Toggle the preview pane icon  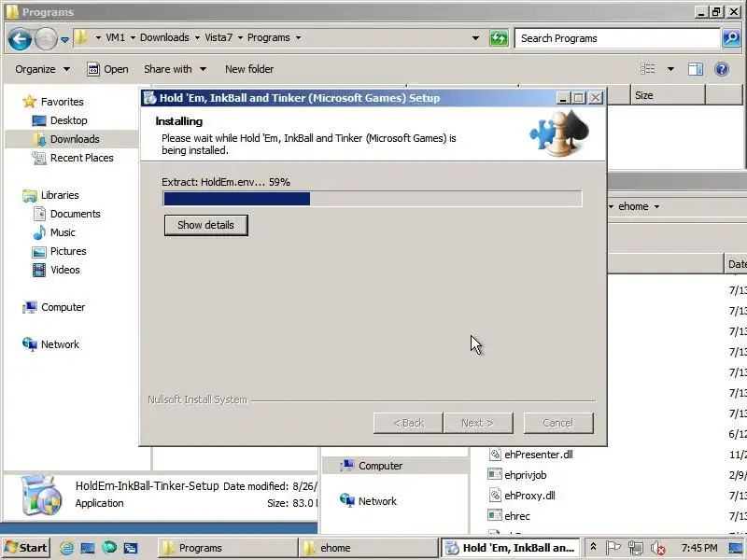(696, 69)
